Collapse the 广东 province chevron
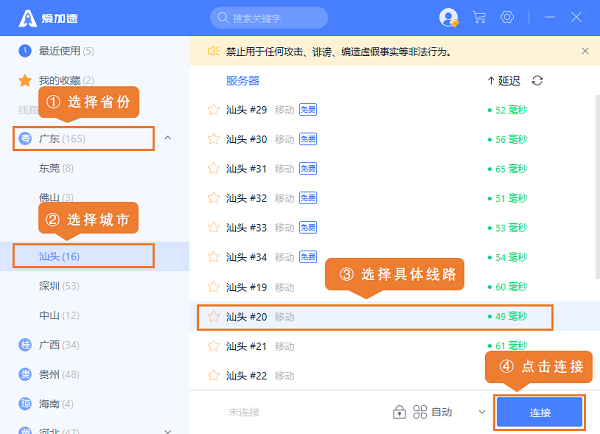The image size is (600, 434). coord(168,138)
